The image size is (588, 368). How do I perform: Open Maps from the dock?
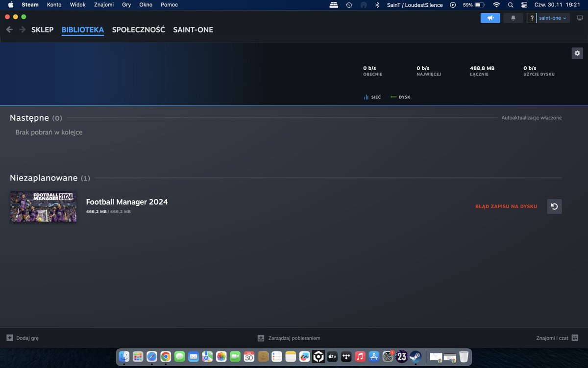click(207, 357)
